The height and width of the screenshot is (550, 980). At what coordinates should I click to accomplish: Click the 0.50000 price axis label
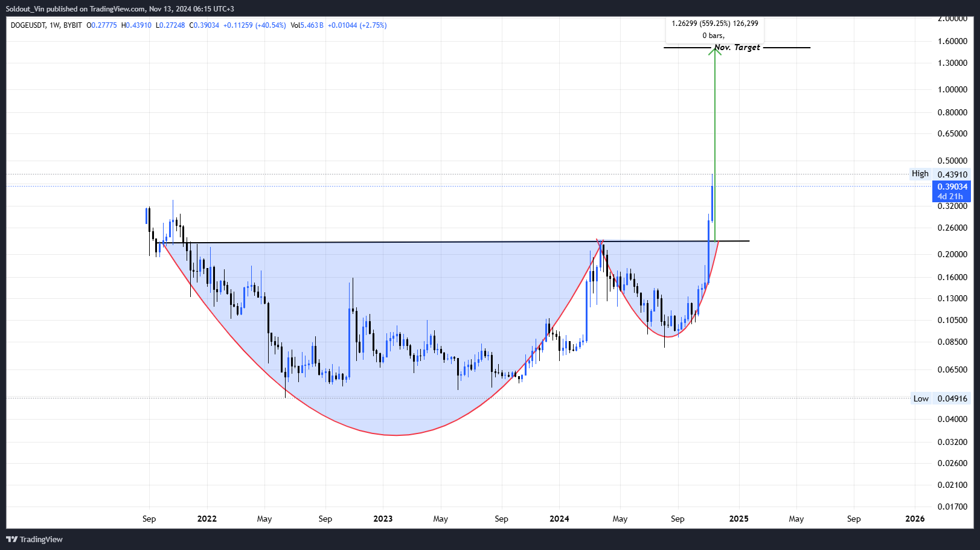click(952, 161)
